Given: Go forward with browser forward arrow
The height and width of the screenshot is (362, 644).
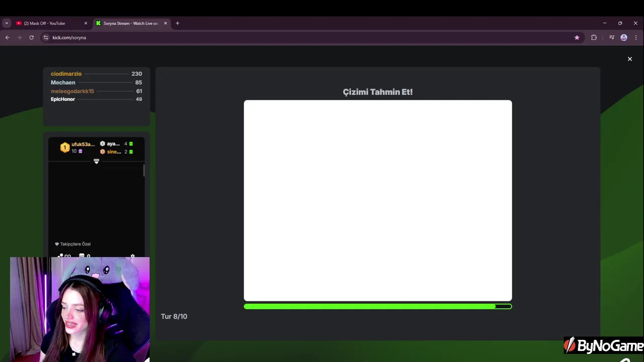Looking at the screenshot, I should click(19, 37).
